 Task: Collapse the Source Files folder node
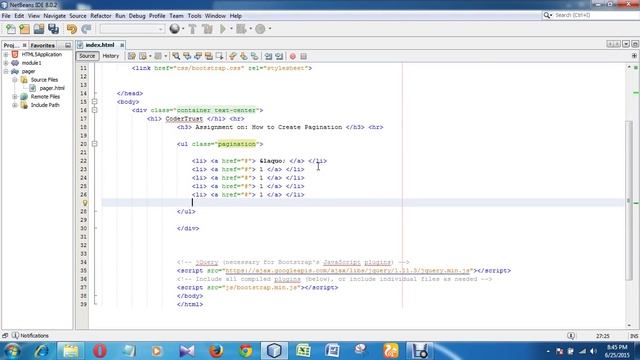coord(15,80)
